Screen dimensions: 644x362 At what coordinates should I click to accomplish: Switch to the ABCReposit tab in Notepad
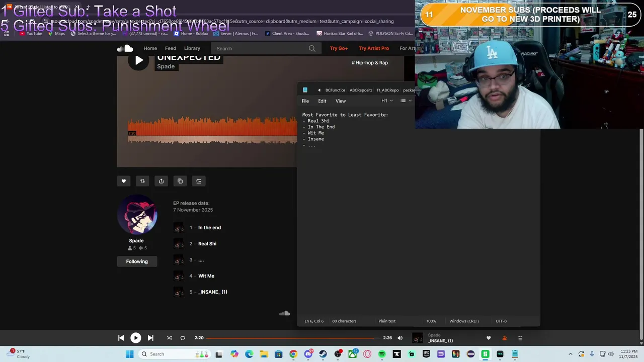pos(361,90)
